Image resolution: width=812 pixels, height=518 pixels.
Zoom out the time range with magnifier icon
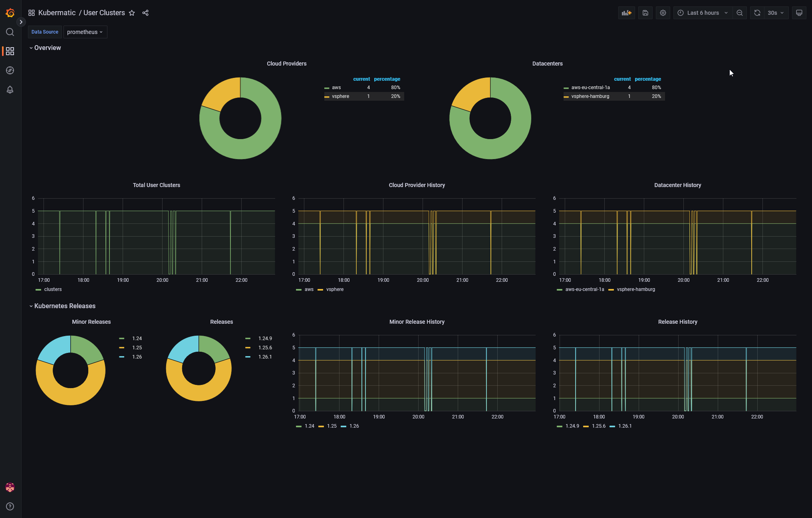point(740,12)
